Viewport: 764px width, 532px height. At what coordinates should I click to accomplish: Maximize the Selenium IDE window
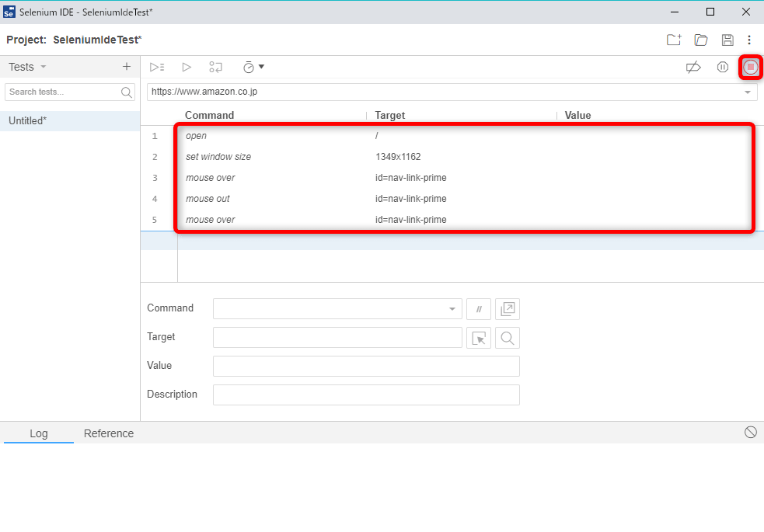(x=710, y=12)
